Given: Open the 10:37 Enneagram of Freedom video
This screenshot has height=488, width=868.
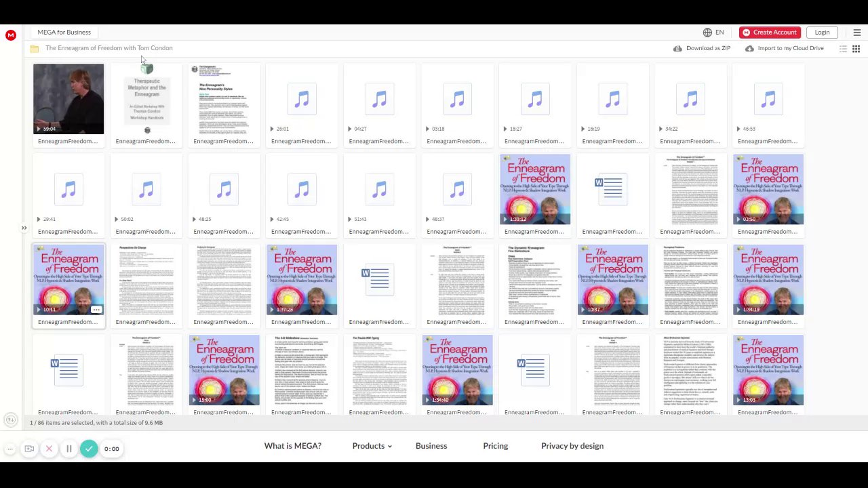Looking at the screenshot, I should [613, 280].
